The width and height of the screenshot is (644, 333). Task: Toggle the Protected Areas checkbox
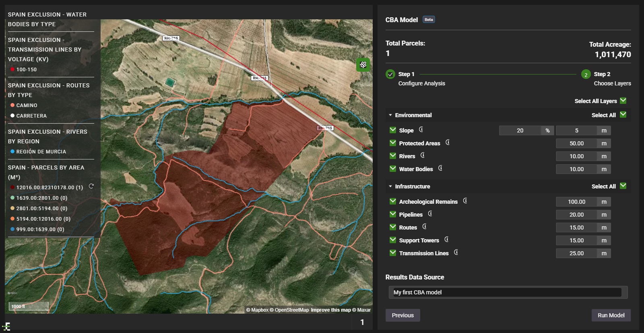pos(393,143)
